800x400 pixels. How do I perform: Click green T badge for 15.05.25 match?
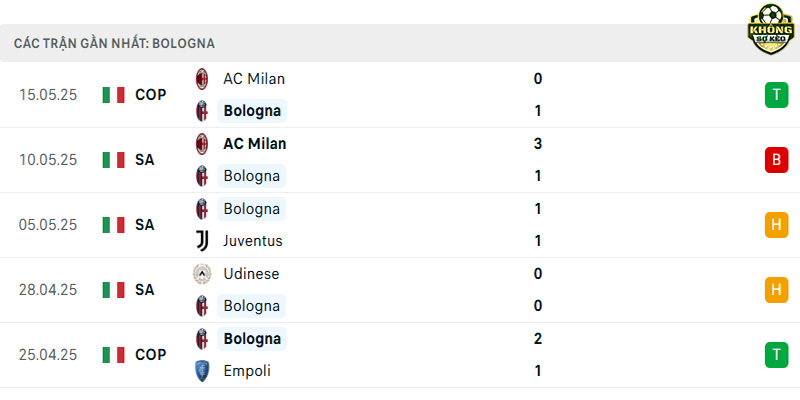click(x=776, y=95)
